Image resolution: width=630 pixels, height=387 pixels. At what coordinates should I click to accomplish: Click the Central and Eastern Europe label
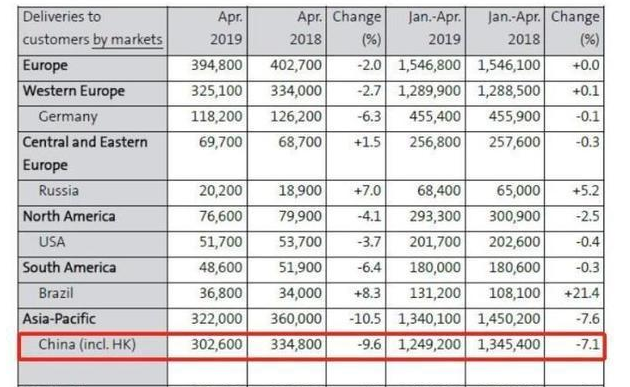pos(85,154)
